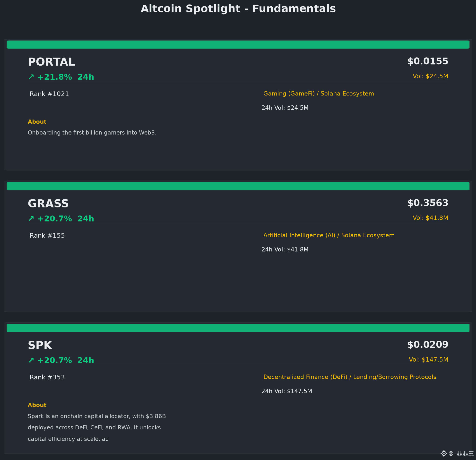Click the Binance logo watermark icon
476x460 pixels.
click(444, 453)
